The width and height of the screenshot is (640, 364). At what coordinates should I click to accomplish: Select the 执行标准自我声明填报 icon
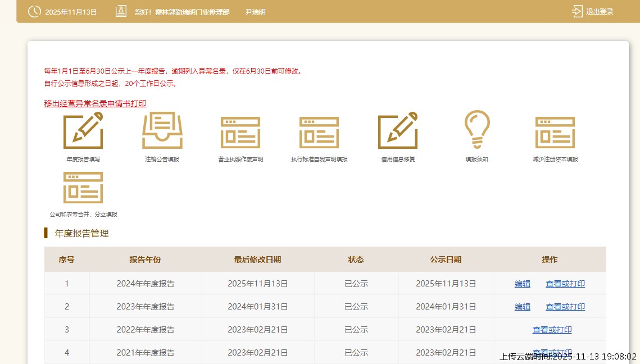click(x=319, y=132)
